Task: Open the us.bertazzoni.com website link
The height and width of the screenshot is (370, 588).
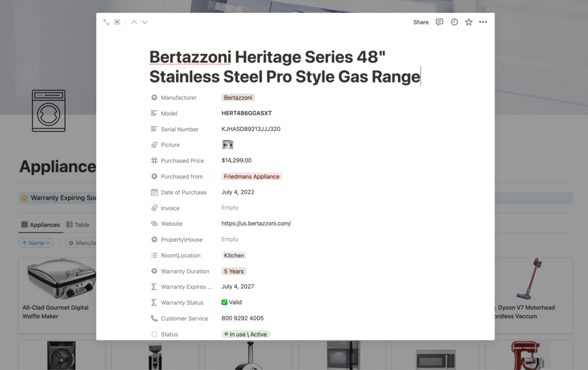Action: point(256,224)
